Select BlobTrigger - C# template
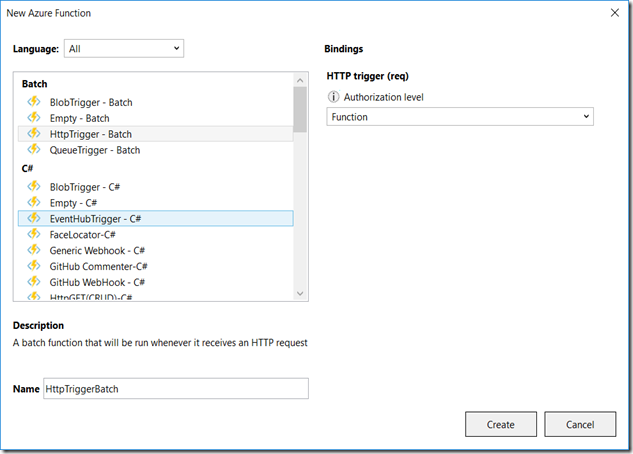The height and width of the screenshot is (454, 633). [x=155, y=187]
